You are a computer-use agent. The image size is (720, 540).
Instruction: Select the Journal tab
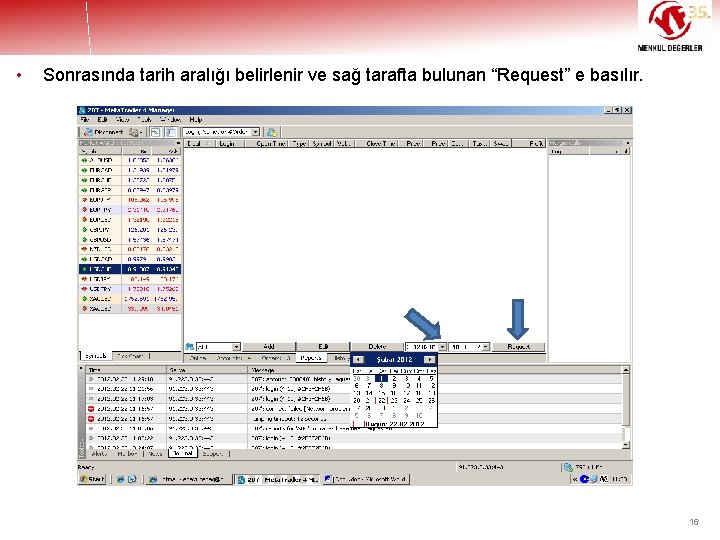(x=183, y=454)
